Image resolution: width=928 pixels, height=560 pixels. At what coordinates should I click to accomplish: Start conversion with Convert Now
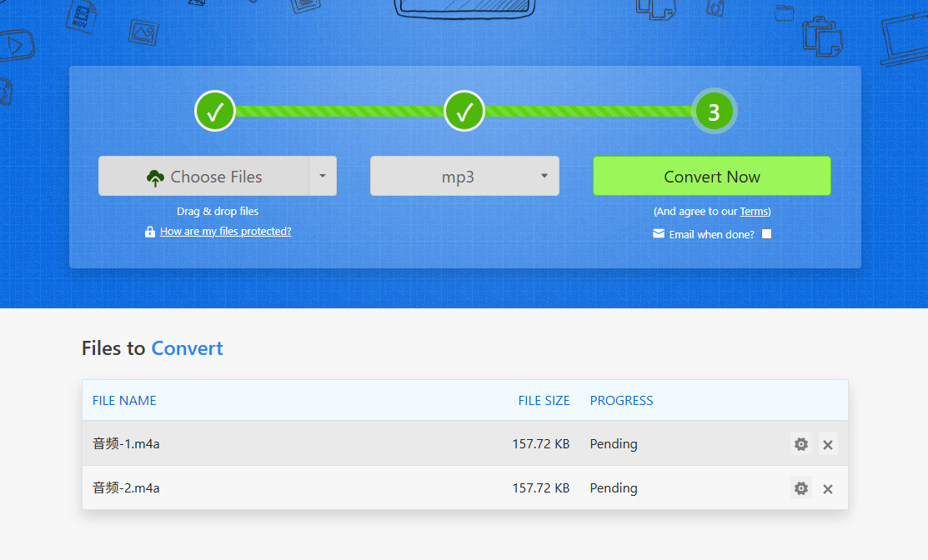[x=712, y=176]
